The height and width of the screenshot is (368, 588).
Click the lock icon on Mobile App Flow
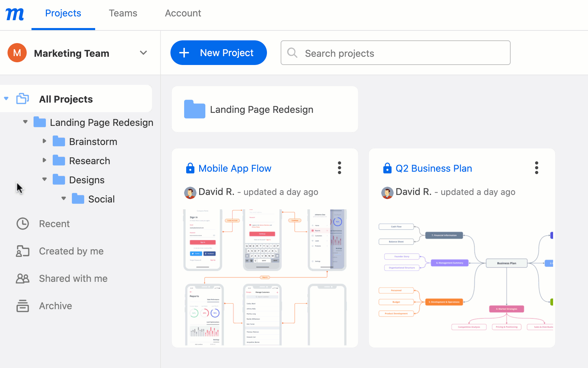(190, 168)
